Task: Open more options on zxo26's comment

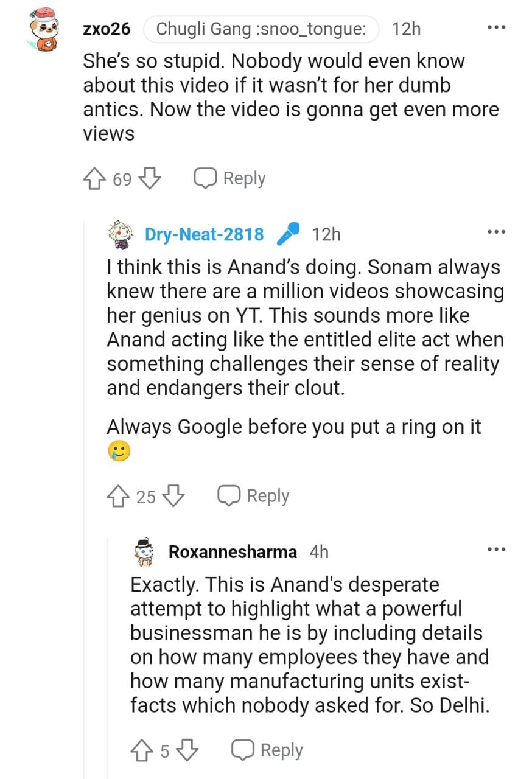Action: (x=497, y=28)
